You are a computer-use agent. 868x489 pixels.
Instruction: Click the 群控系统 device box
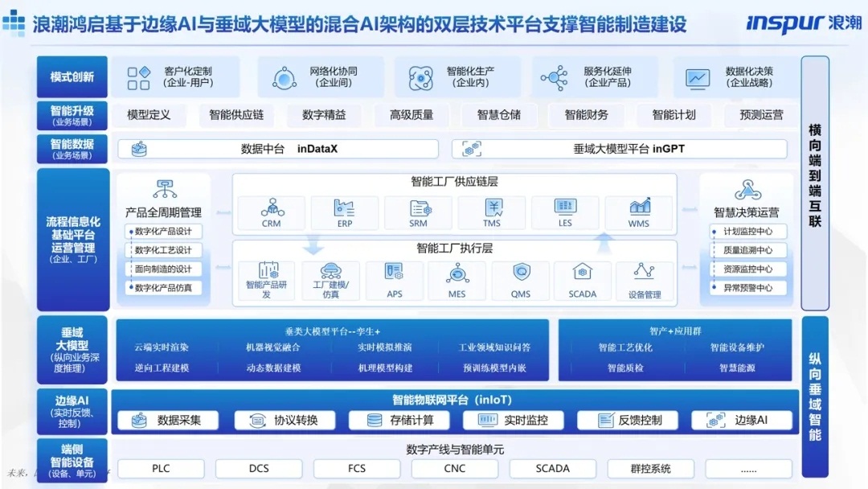pyautogui.click(x=650, y=469)
